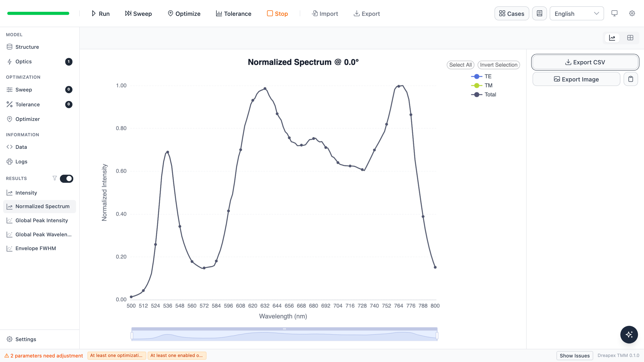
Task: Open the document notes icon beside Cases
Action: [539, 14]
